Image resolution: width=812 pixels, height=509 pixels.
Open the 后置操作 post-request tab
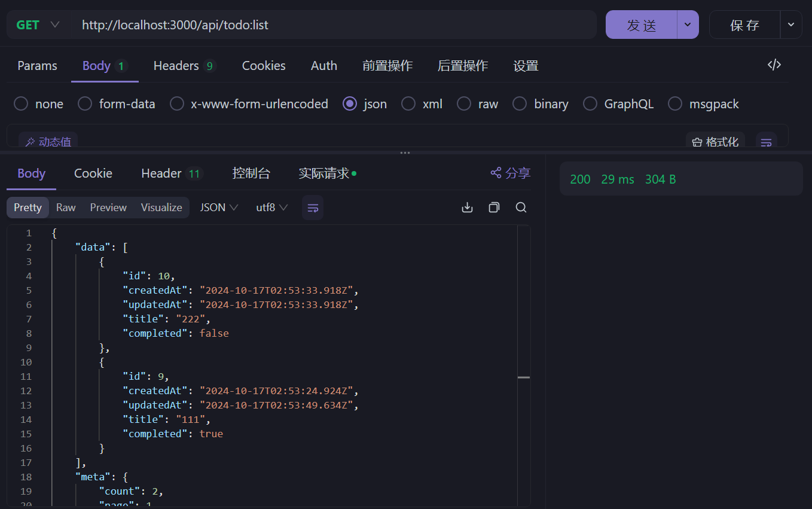point(463,66)
